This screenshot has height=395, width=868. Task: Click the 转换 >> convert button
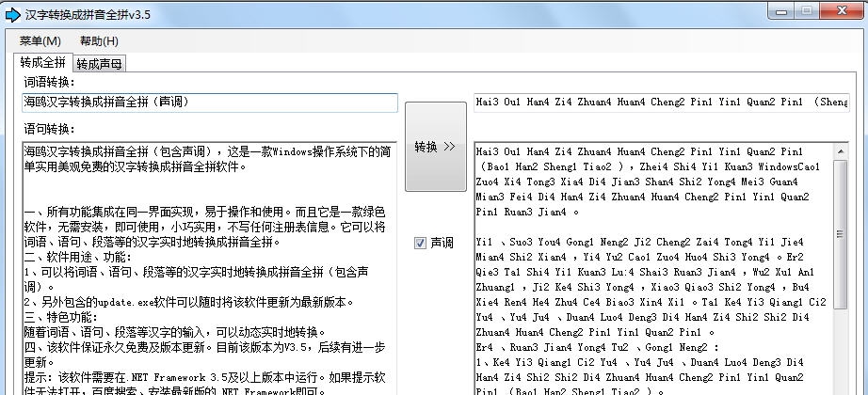435,147
